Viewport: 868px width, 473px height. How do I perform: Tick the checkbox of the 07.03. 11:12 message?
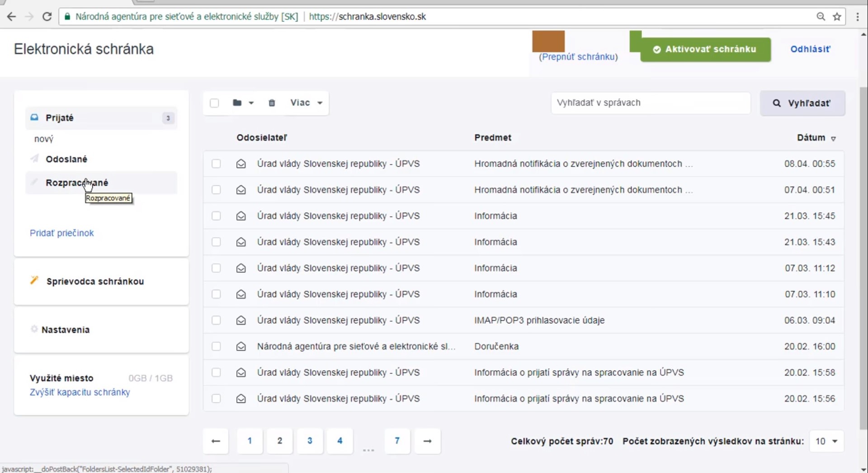[x=216, y=268]
